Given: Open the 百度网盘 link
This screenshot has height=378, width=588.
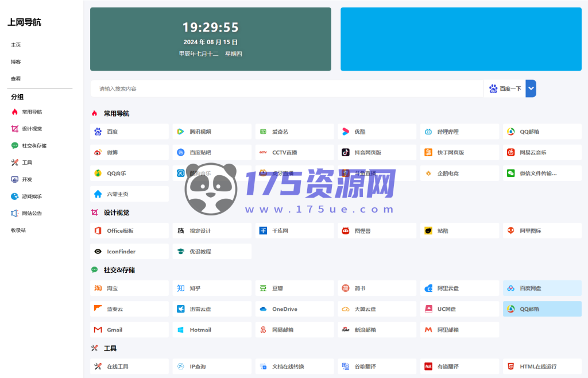Looking at the screenshot, I should click(542, 288).
